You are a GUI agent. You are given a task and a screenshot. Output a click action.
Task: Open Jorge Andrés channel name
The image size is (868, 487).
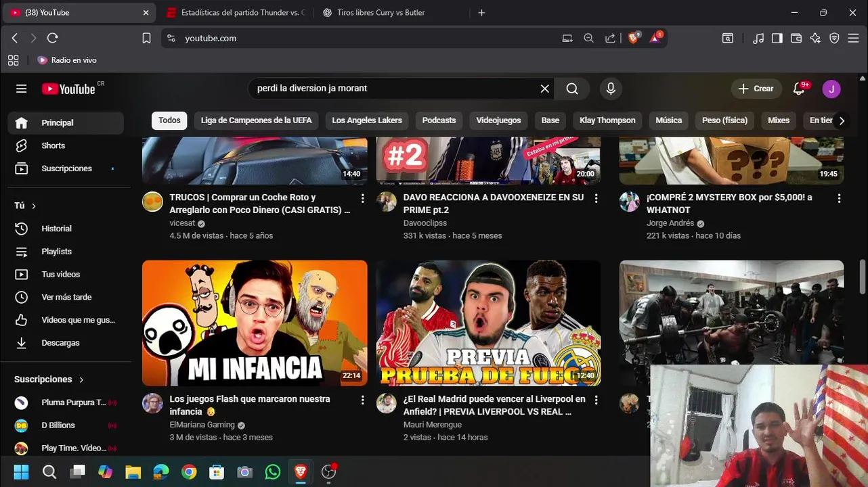click(x=670, y=223)
